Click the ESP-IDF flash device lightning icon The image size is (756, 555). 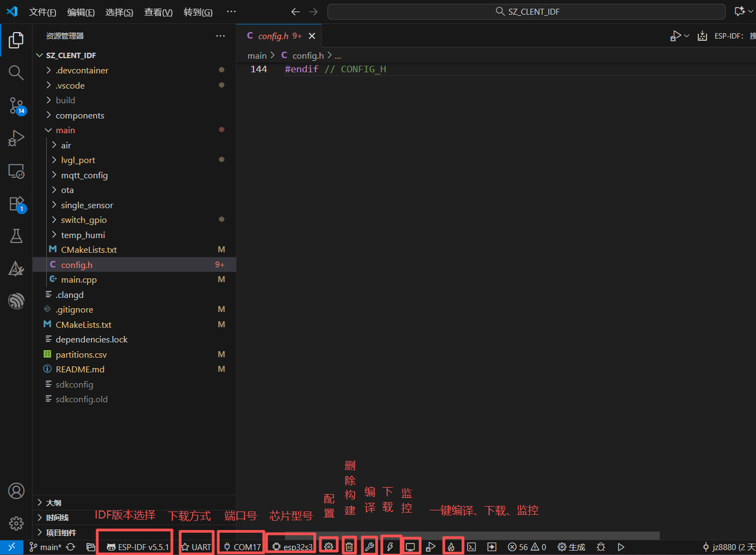pyautogui.click(x=390, y=547)
